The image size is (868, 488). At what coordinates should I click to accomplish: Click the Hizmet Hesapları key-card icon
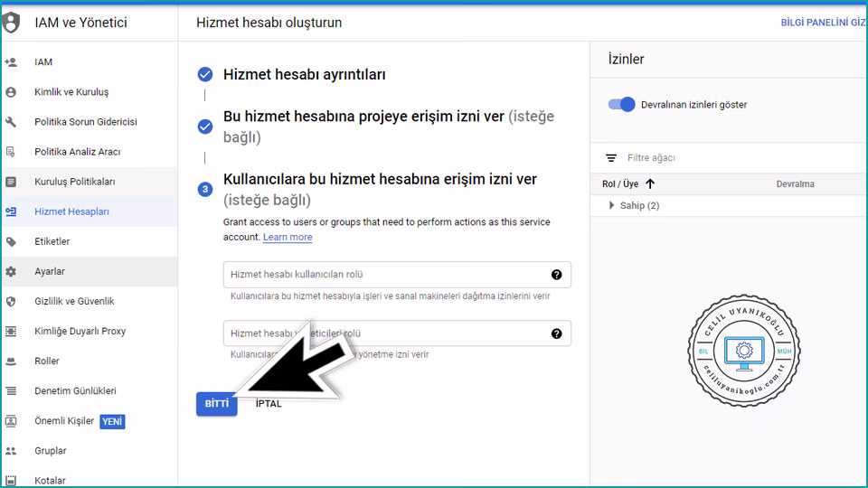[11, 211]
